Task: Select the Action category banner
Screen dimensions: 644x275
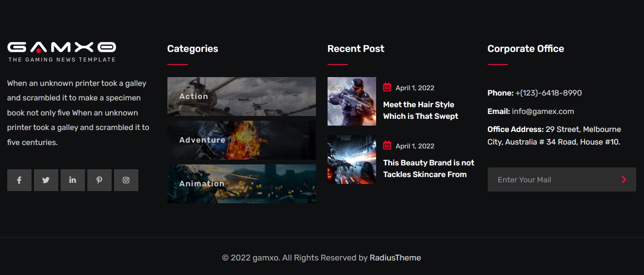Action: (241, 97)
